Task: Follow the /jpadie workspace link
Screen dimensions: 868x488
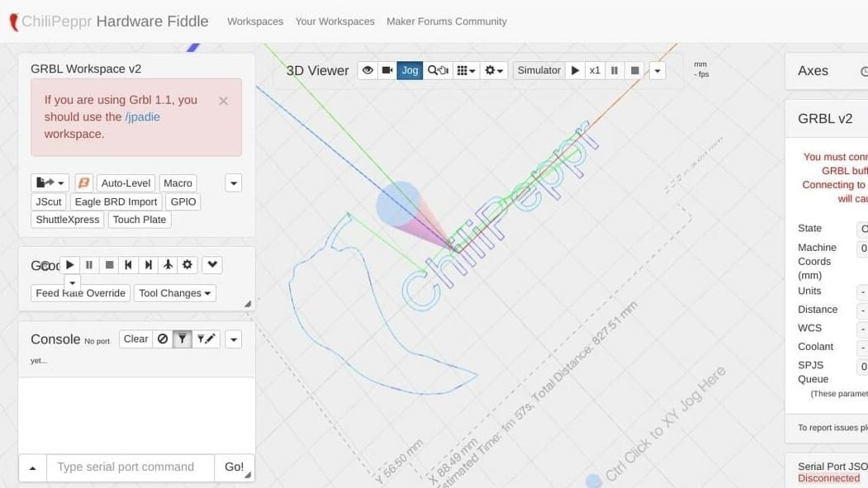Action: tap(142, 116)
